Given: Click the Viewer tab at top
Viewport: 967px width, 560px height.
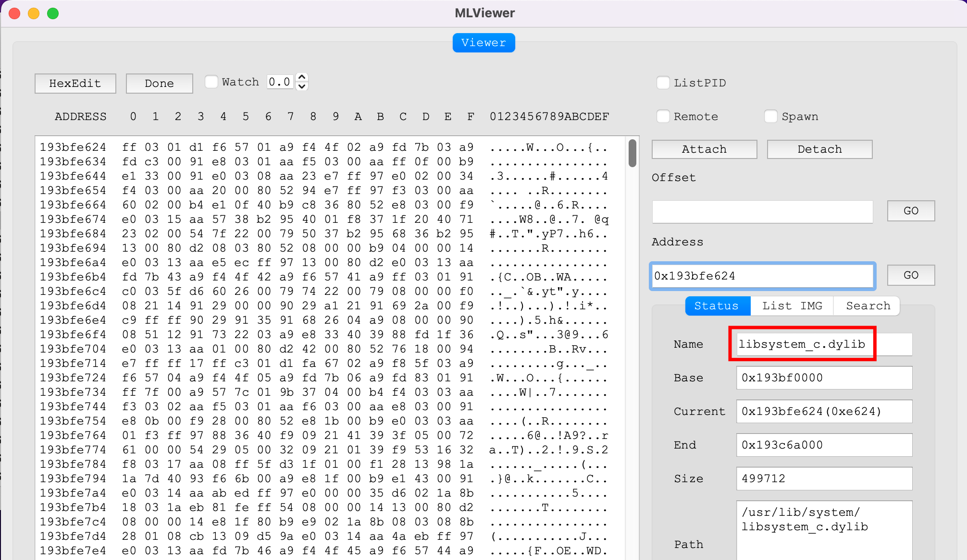Looking at the screenshot, I should tap(483, 43).
